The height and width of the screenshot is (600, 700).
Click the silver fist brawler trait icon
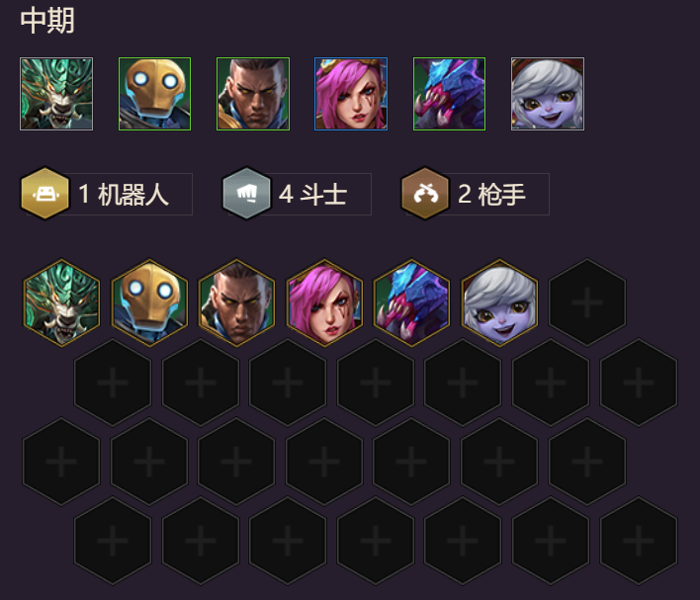(x=246, y=194)
